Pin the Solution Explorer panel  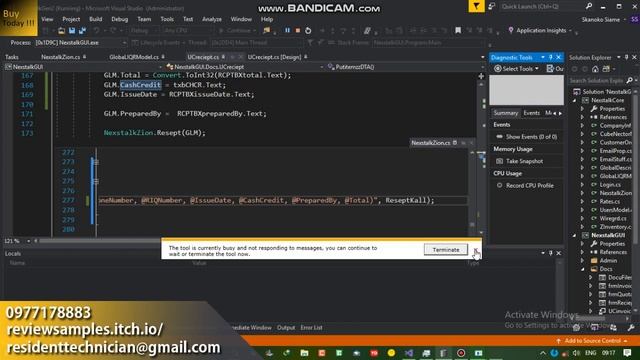point(627,57)
